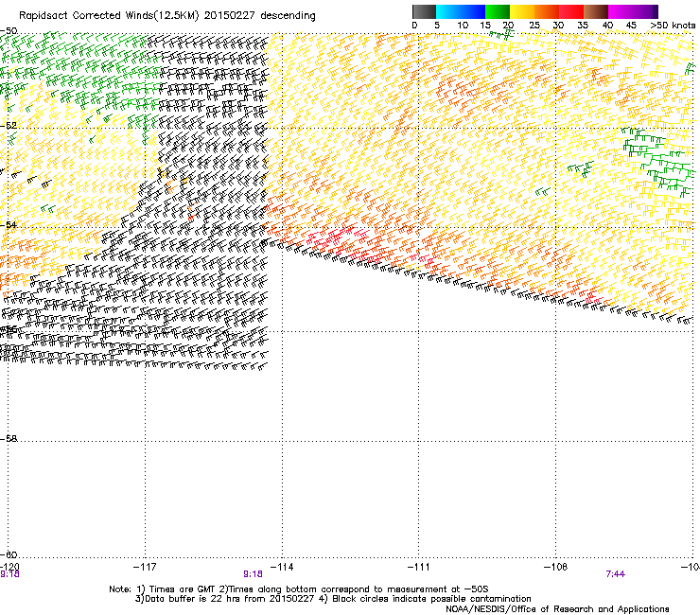
Task: Click the yellow 20-25 knots color swatch
Action: [x=522, y=11]
